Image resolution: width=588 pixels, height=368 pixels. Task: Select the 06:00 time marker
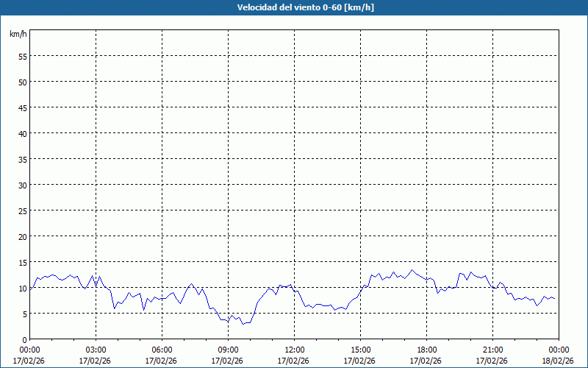pyautogui.click(x=162, y=350)
